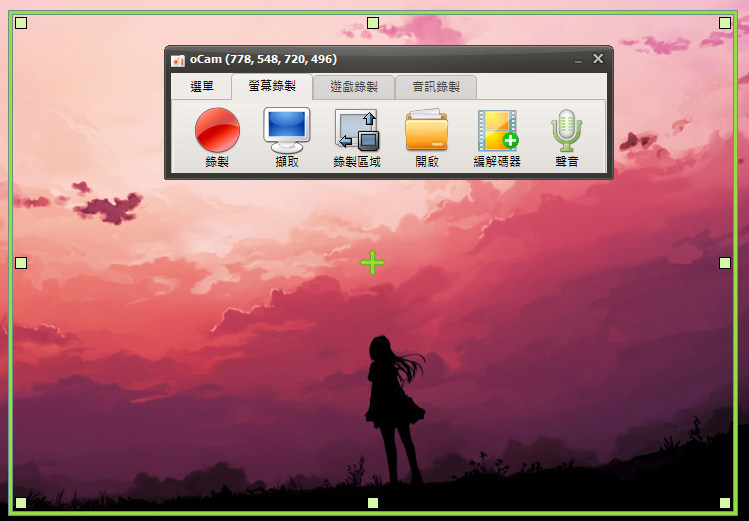The height and width of the screenshot is (521, 749).
Task: Click the 聲音 microphone icon
Action: (567, 137)
